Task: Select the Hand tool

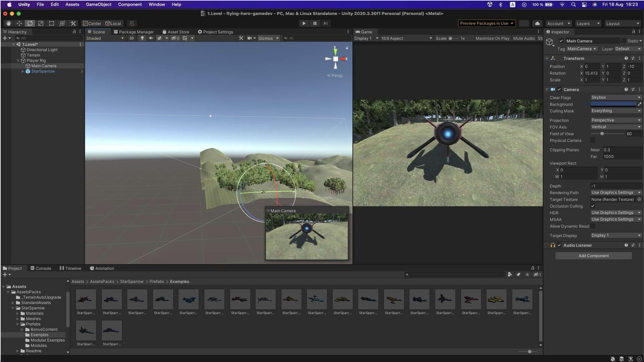Action: point(8,23)
